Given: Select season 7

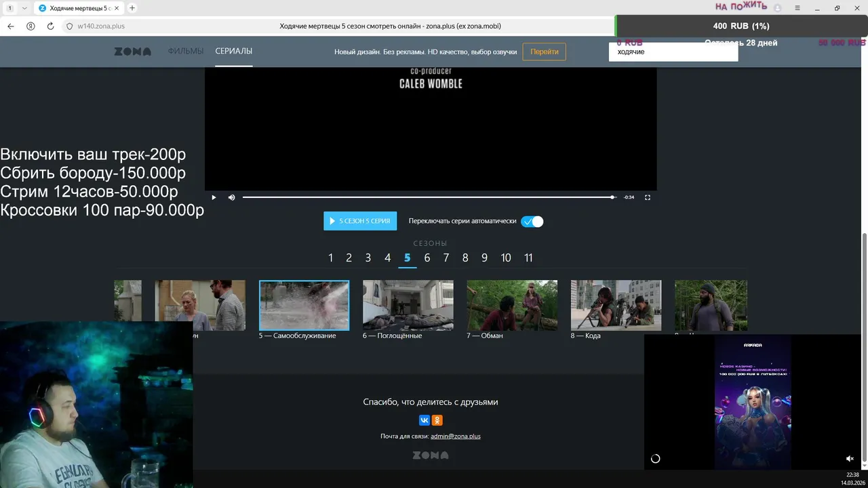Looking at the screenshot, I should pyautogui.click(x=446, y=258).
